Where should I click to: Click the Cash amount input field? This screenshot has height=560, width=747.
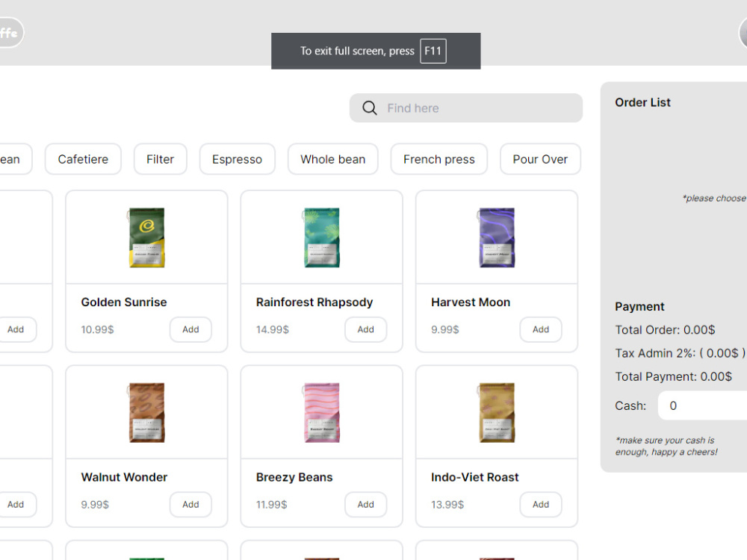pyautogui.click(x=703, y=405)
